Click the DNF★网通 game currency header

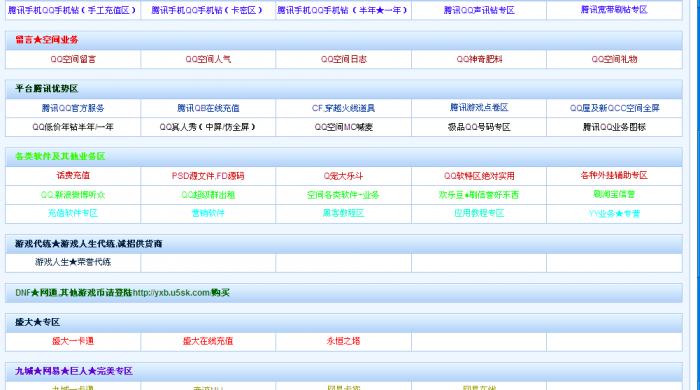coord(122,293)
